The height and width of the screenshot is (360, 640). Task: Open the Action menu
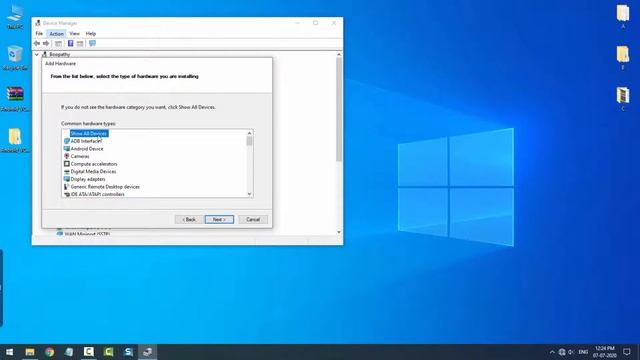(56, 33)
